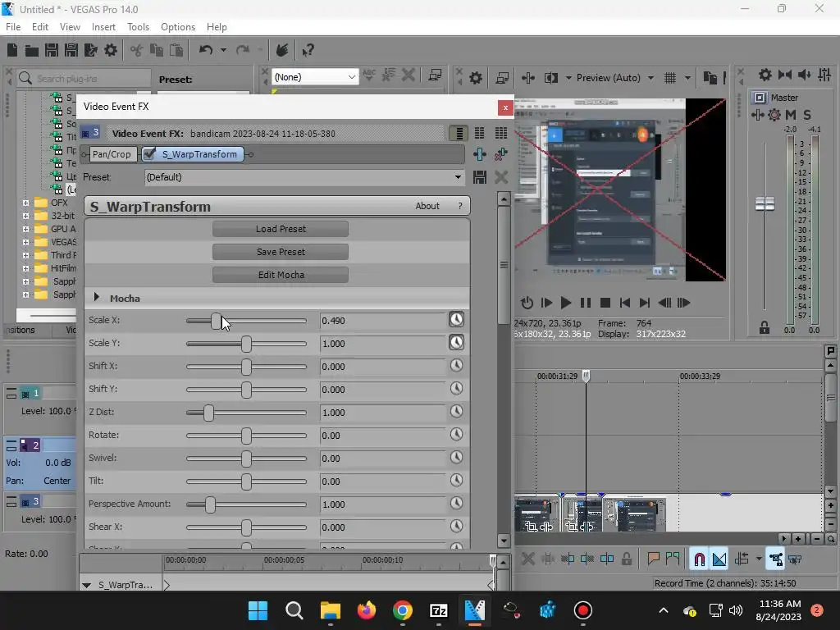Animate the Scale X stopwatch icon
This screenshot has height=630, width=840.
coord(456,320)
